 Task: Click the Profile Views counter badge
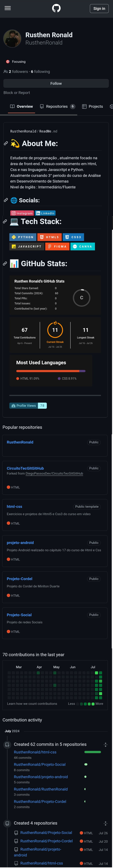[x=28, y=406]
